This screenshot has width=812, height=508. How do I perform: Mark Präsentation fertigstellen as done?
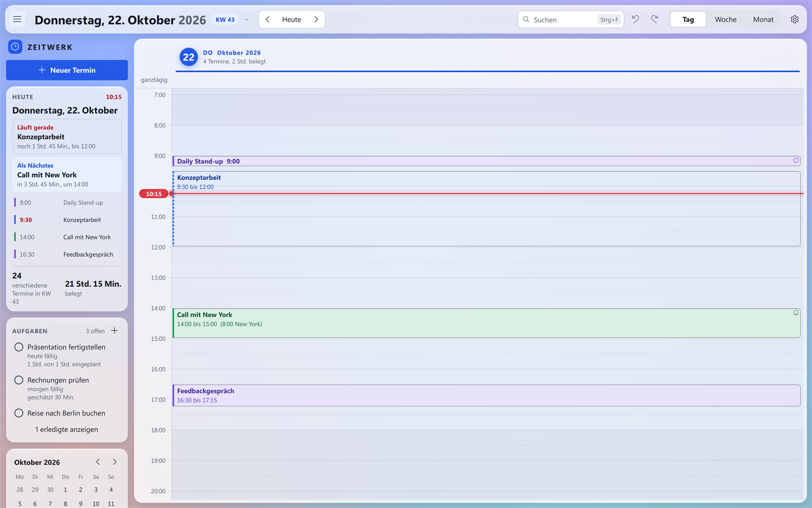(x=19, y=347)
